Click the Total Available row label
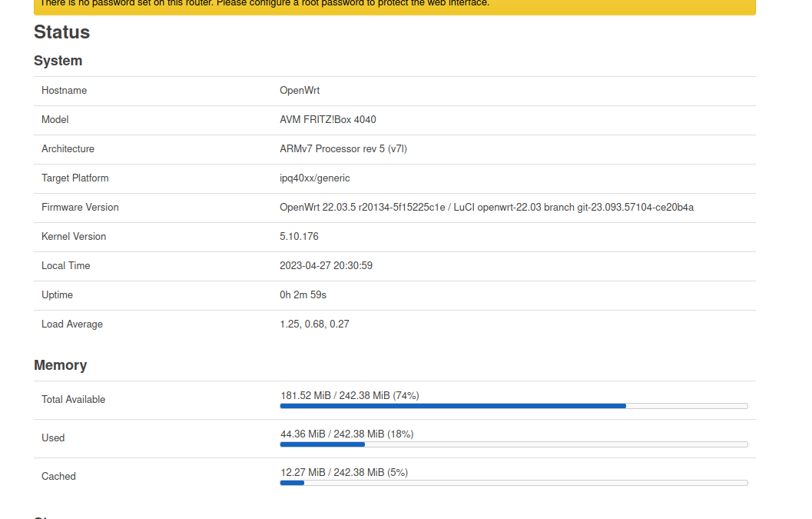Viewport: 812px width, 519px height. 74,400
